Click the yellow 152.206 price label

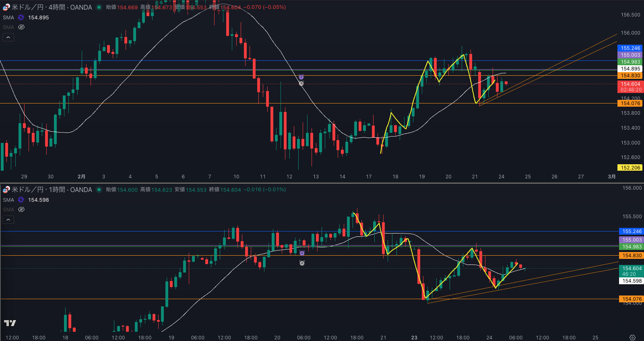point(630,168)
